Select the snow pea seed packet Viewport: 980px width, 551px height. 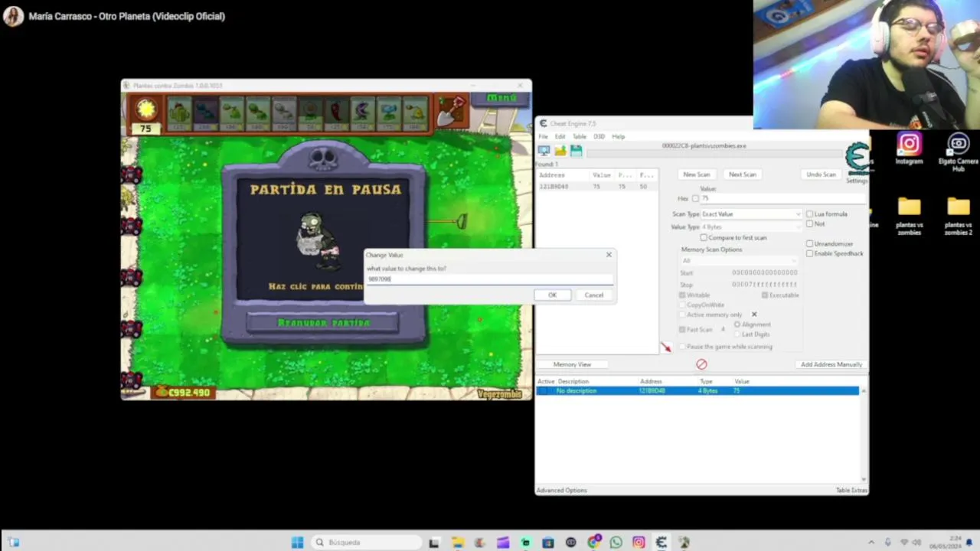[x=388, y=113]
